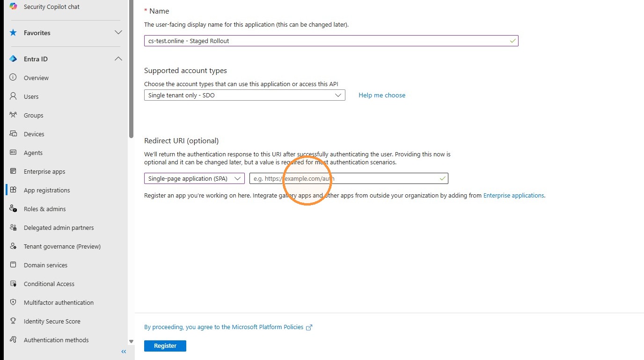Open the redirect URI platform dropdown
The image size is (644, 360).
194,178
